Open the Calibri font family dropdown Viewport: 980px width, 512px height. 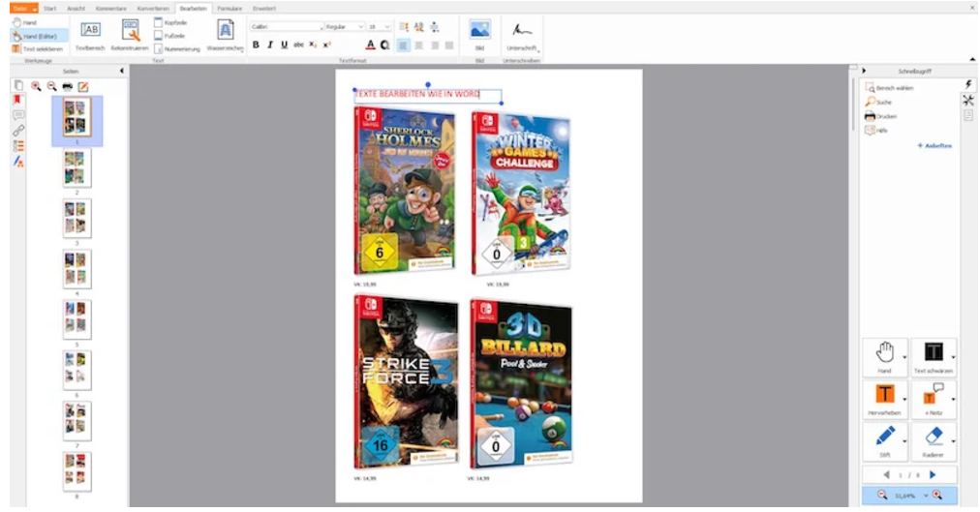pyautogui.click(x=286, y=27)
